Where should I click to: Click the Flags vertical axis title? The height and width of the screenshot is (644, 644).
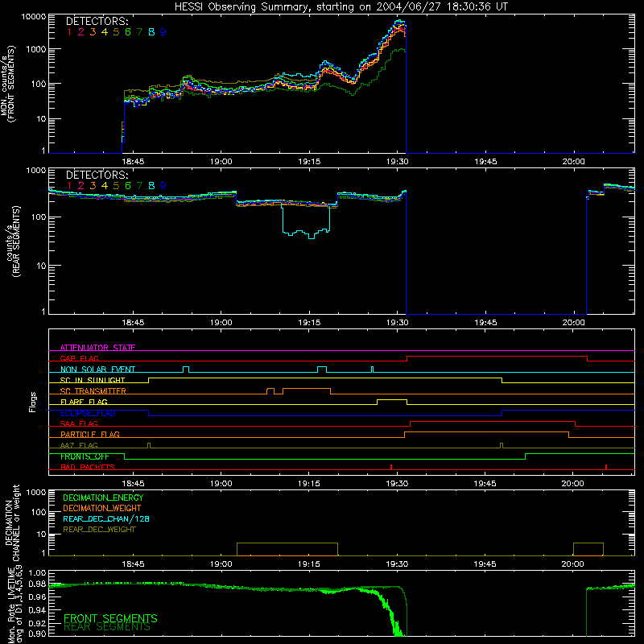(x=33, y=402)
